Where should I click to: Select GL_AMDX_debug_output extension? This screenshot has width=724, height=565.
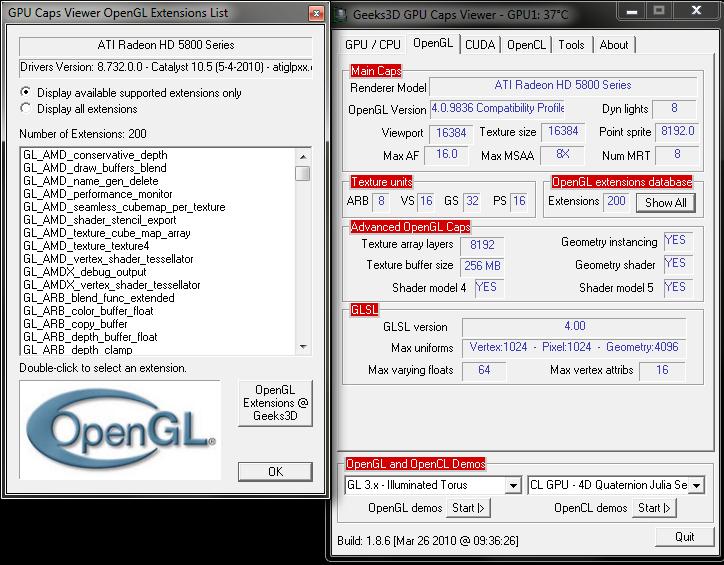pos(85,271)
